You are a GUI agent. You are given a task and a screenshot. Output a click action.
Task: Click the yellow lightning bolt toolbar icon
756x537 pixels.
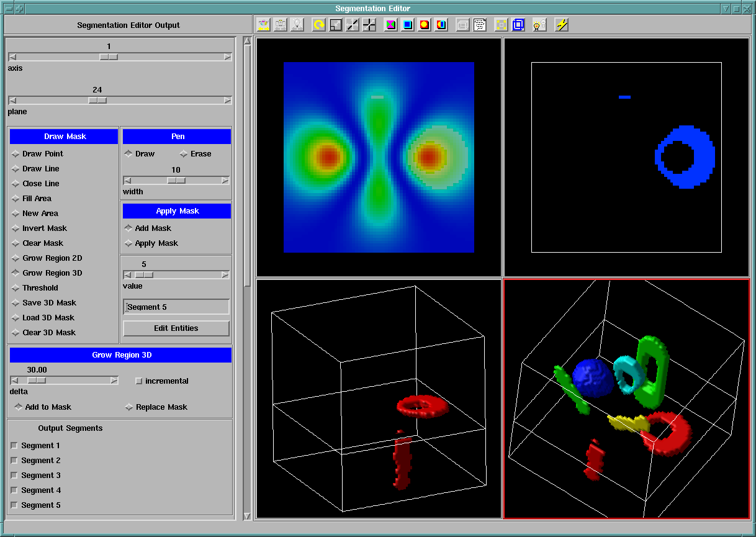(x=562, y=25)
